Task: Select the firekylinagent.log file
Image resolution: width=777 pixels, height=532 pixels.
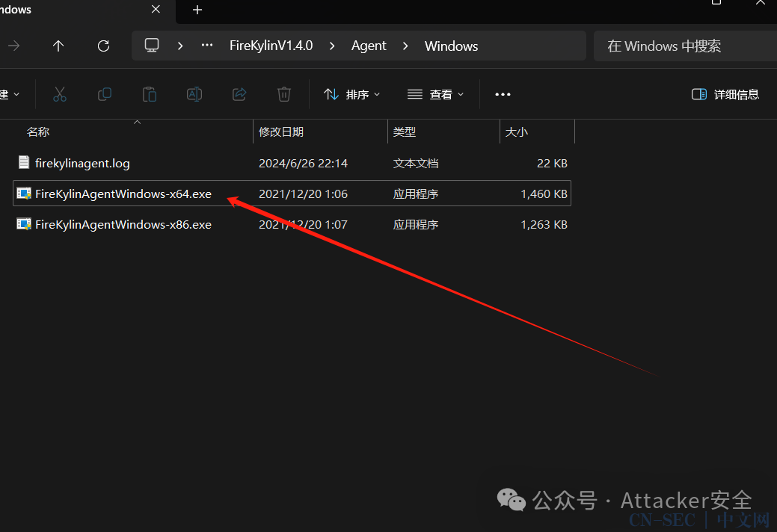Action: (292, 163)
